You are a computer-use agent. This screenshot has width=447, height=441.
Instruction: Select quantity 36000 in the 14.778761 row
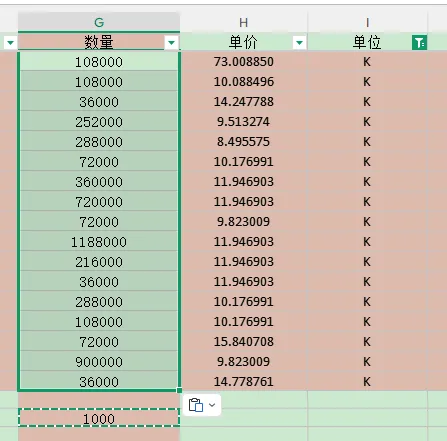tap(99, 381)
